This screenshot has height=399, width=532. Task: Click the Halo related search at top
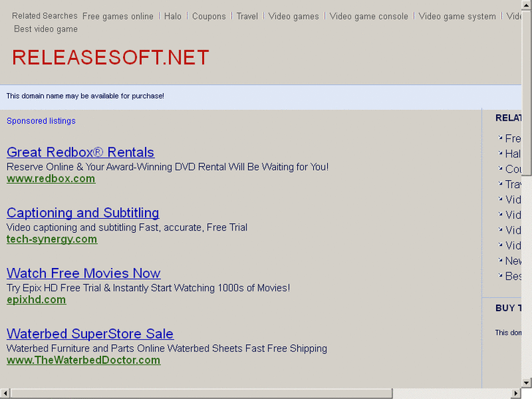tap(173, 16)
